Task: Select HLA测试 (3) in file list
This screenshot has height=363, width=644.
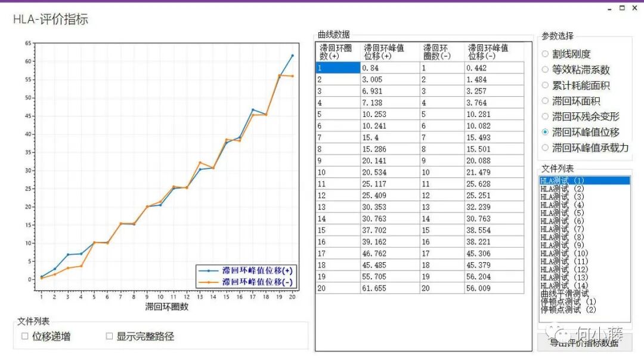Action: (x=584, y=196)
